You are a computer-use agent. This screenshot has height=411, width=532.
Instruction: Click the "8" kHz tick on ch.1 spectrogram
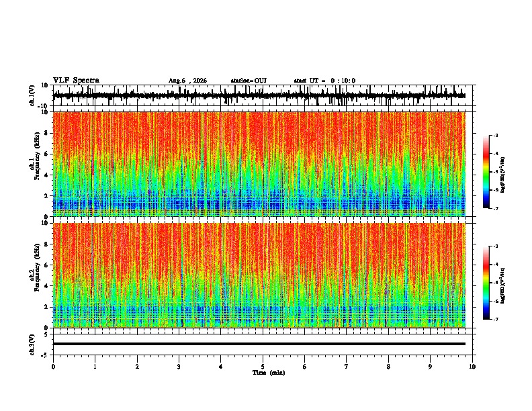[46, 133]
